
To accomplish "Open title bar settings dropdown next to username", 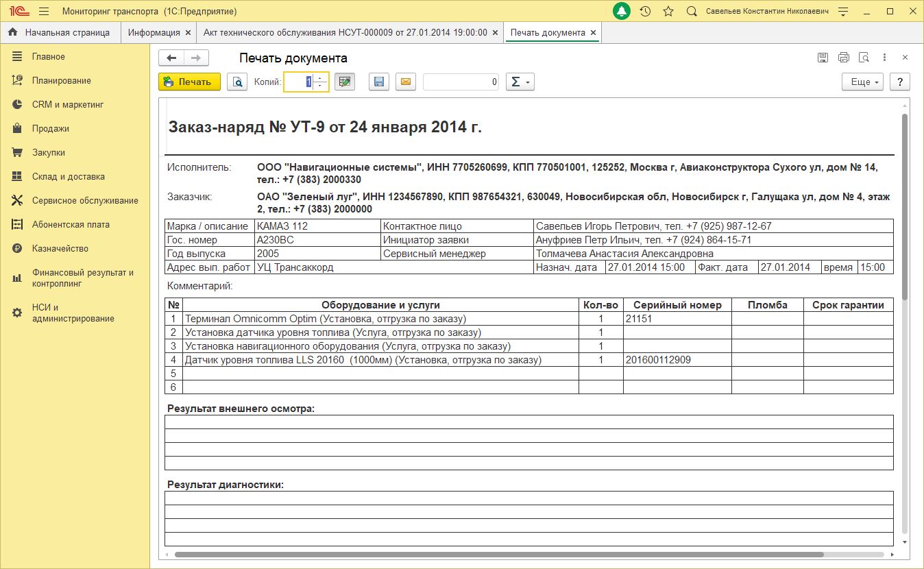I will tap(844, 12).
